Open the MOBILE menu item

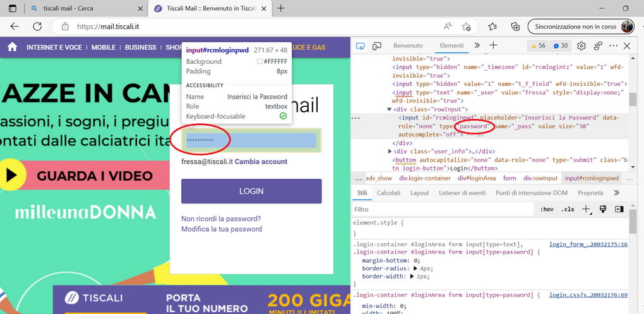104,47
